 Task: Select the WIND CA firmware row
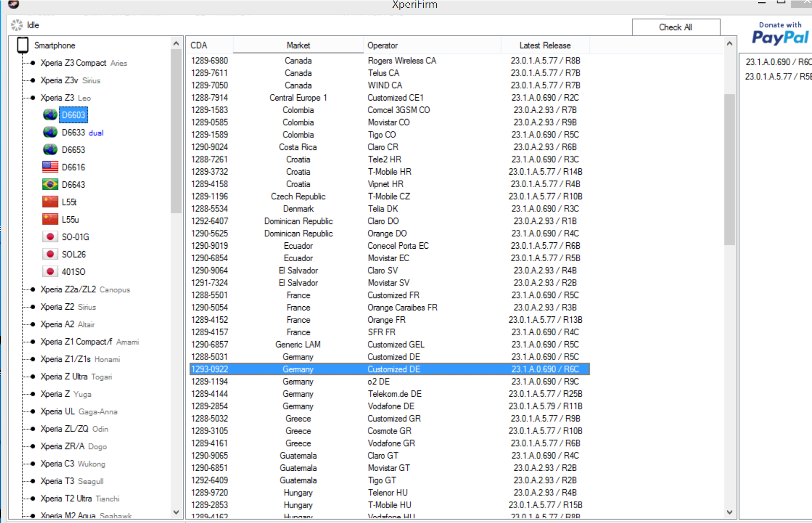click(389, 85)
